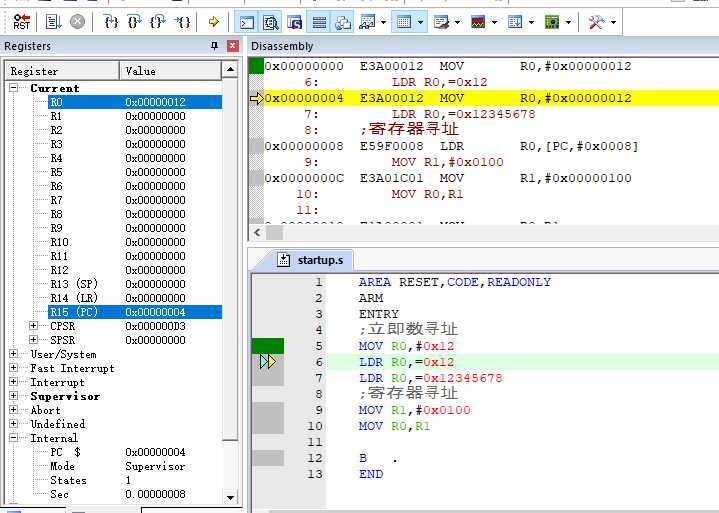This screenshot has width=719, height=513.
Task: Open the toolbox wrench-hammer dropdown arrow
Action: (613, 21)
